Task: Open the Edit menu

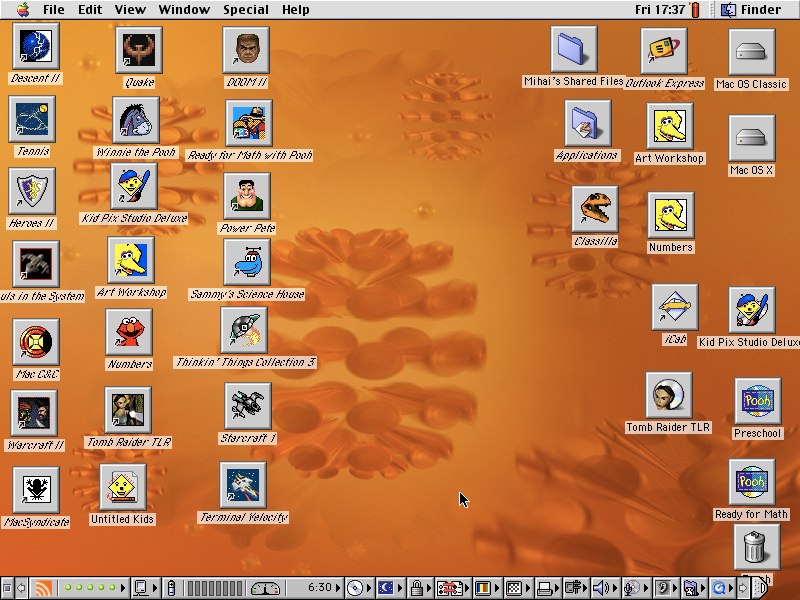Action: pyautogui.click(x=90, y=10)
